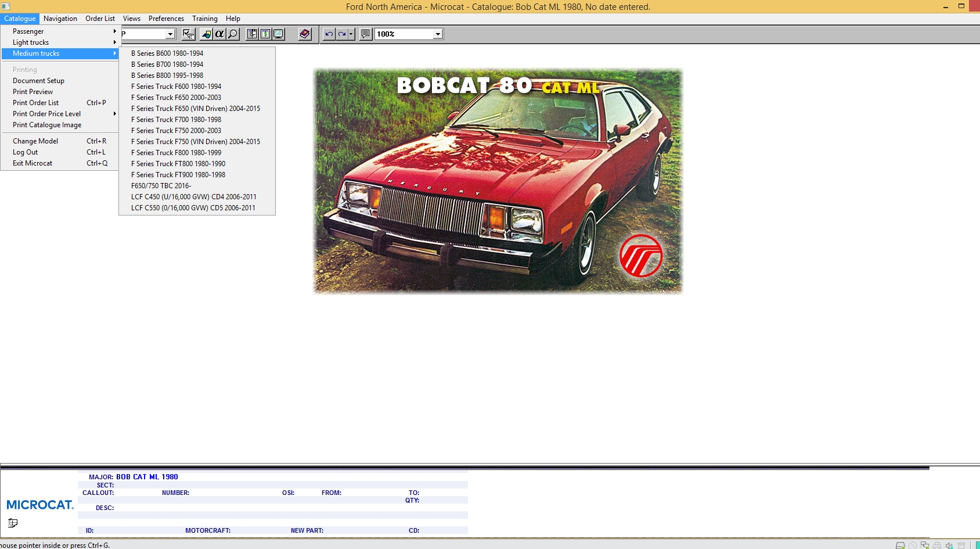Click the Bobcat 80 catalogue cover image
The height and width of the screenshot is (549, 980).
point(498,181)
